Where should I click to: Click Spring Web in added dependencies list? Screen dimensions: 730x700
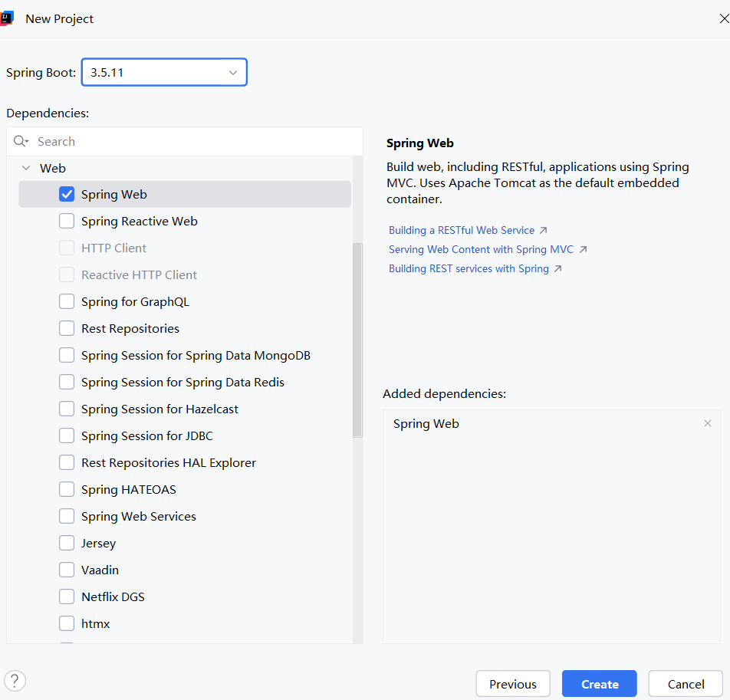[x=426, y=423]
